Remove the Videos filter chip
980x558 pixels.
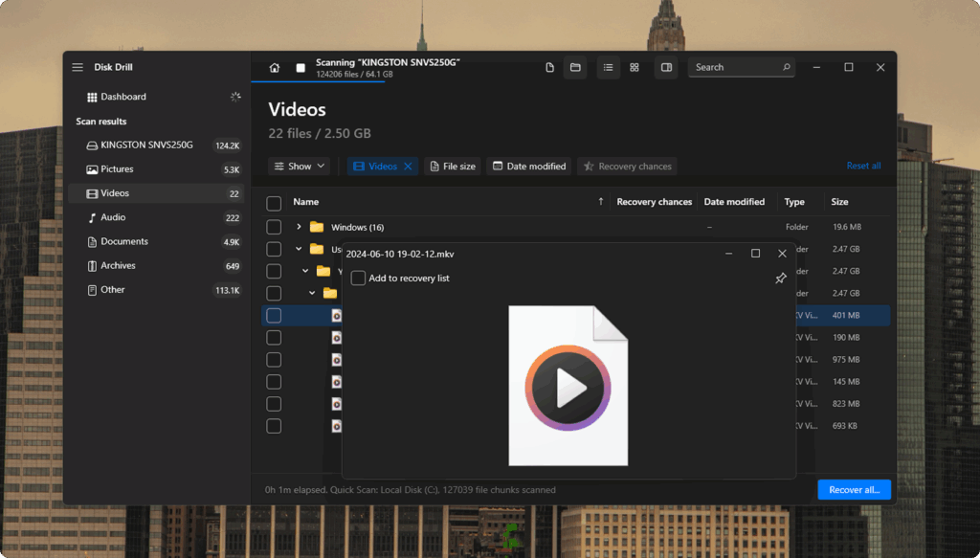click(x=408, y=167)
